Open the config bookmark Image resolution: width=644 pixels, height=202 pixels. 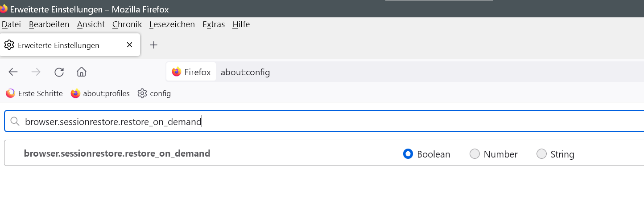coord(154,93)
